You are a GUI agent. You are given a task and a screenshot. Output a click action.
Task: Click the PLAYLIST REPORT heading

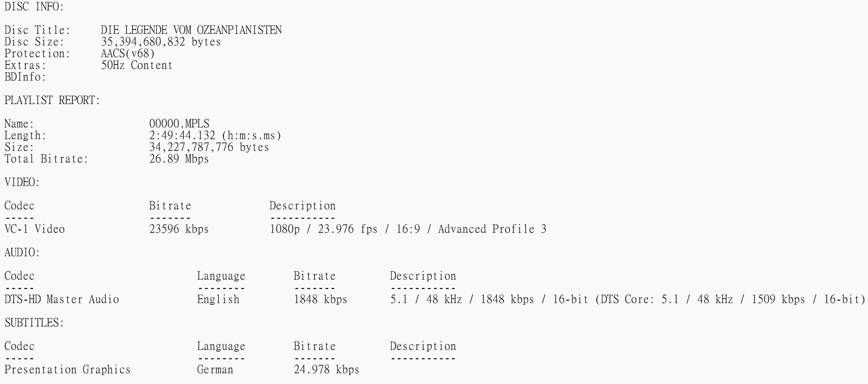[52, 100]
